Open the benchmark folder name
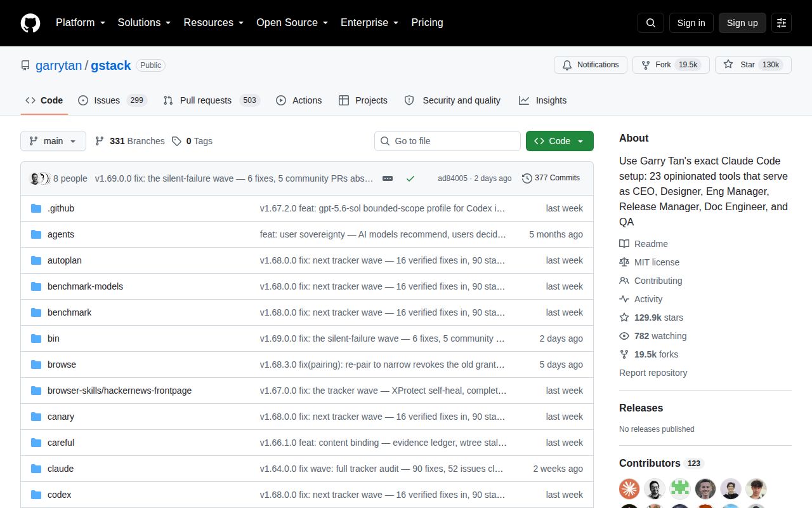 [70, 312]
